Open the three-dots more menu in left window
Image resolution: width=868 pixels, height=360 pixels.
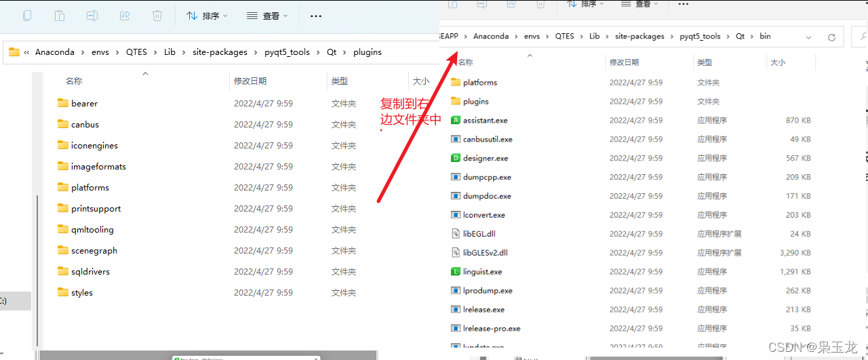(x=316, y=16)
